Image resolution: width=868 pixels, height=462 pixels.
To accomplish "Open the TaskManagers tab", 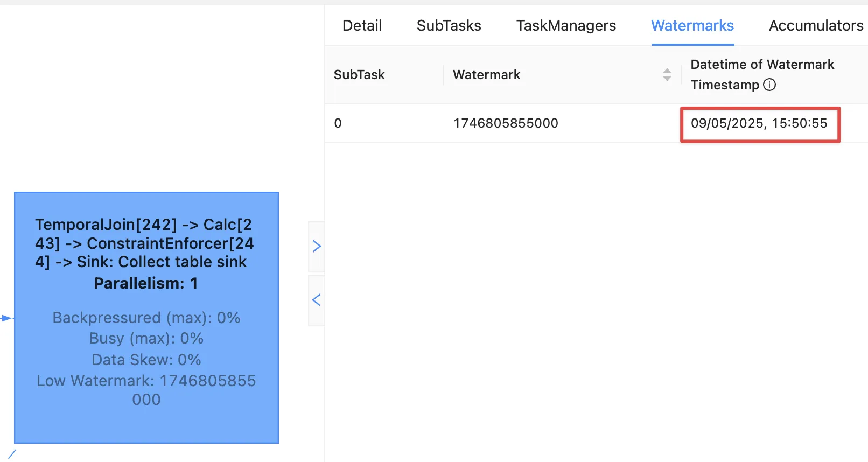I will coord(566,25).
